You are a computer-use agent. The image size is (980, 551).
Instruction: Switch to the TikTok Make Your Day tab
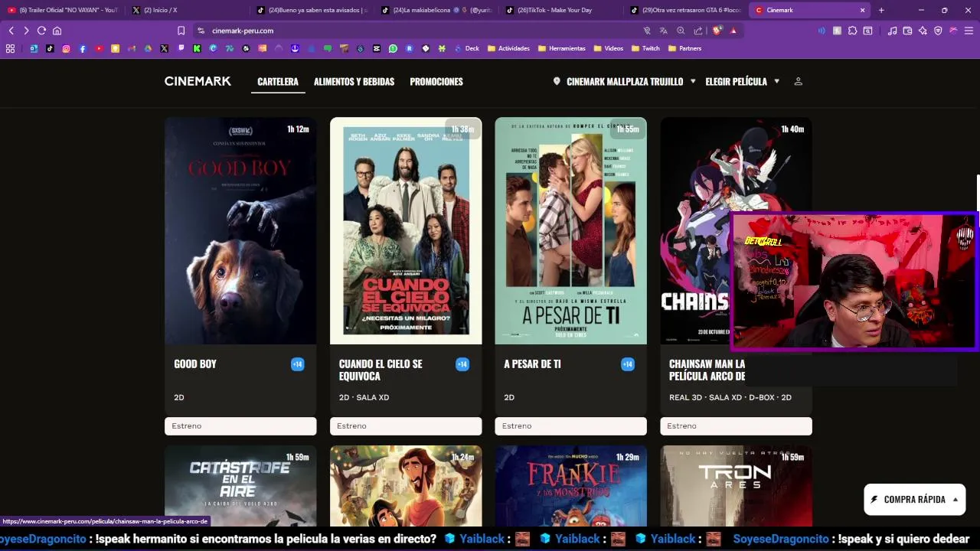pos(560,10)
